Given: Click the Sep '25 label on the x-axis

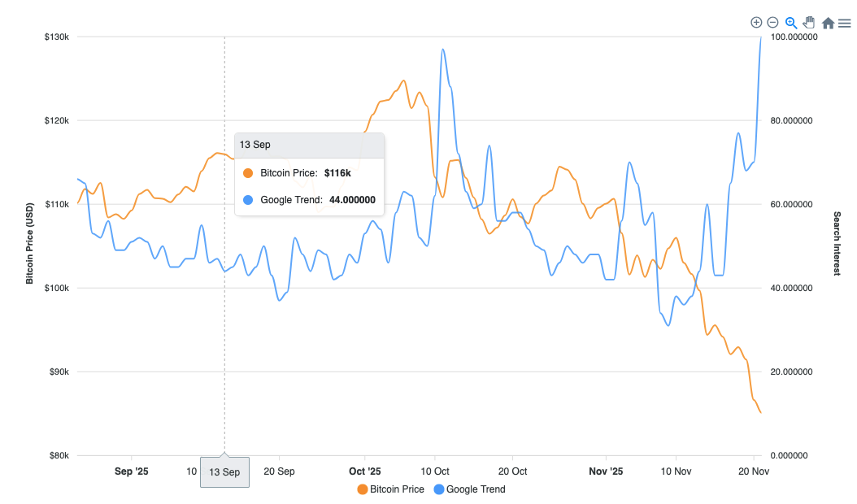Looking at the screenshot, I should 133,471.
